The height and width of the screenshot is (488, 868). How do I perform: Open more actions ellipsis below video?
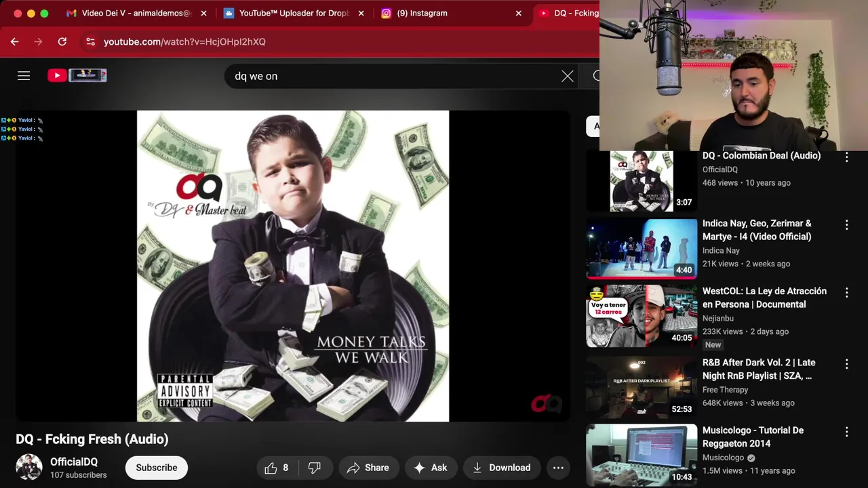pos(558,468)
